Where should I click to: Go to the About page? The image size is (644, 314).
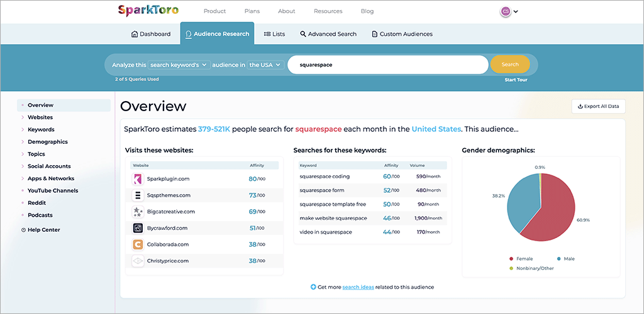tap(287, 11)
